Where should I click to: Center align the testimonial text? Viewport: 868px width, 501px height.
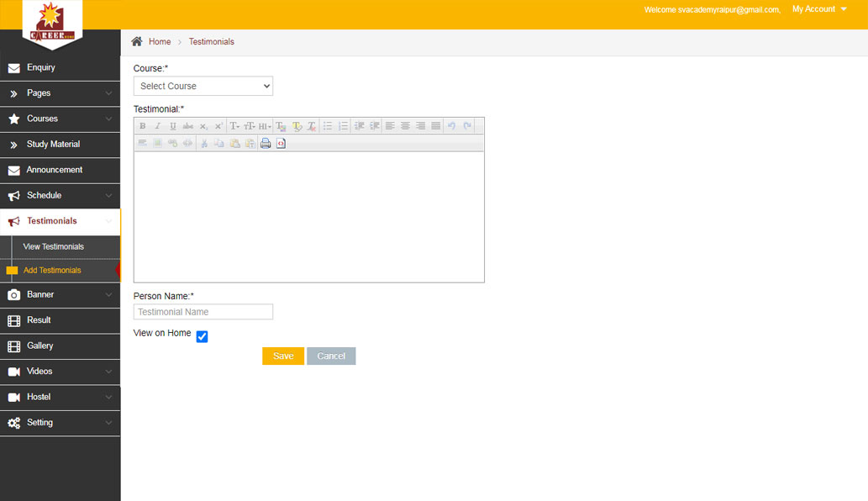[405, 126]
